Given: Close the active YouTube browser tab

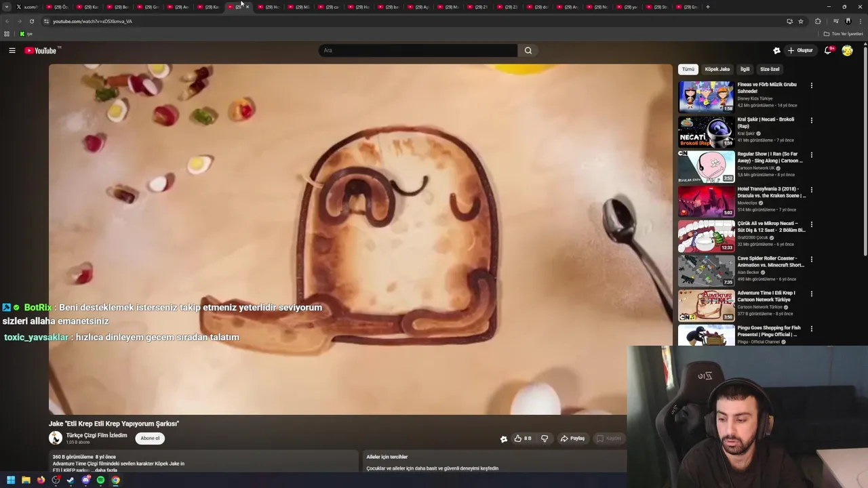Looking at the screenshot, I should (248, 7).
